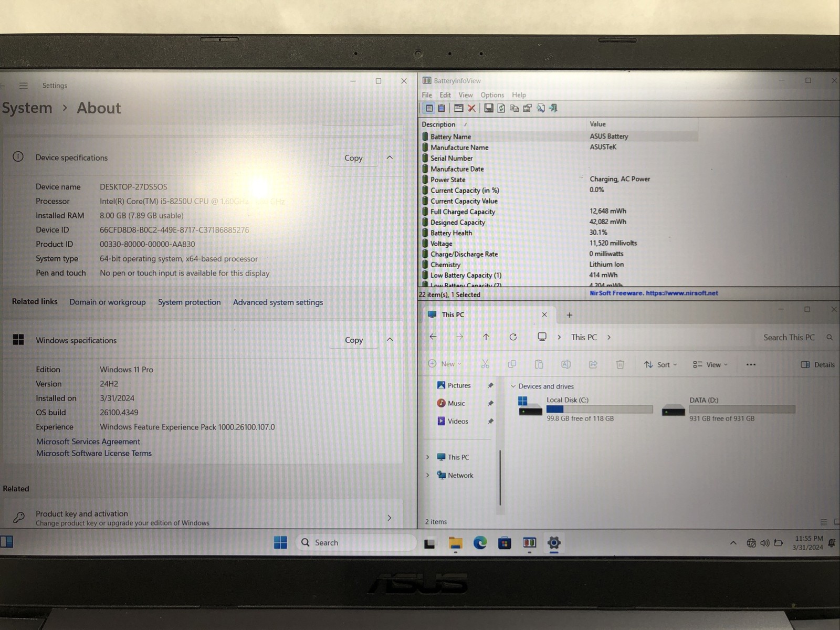Open Microsoft Software License Terms link
Viewport: 840px width, 630px height.
click(94, 453)
